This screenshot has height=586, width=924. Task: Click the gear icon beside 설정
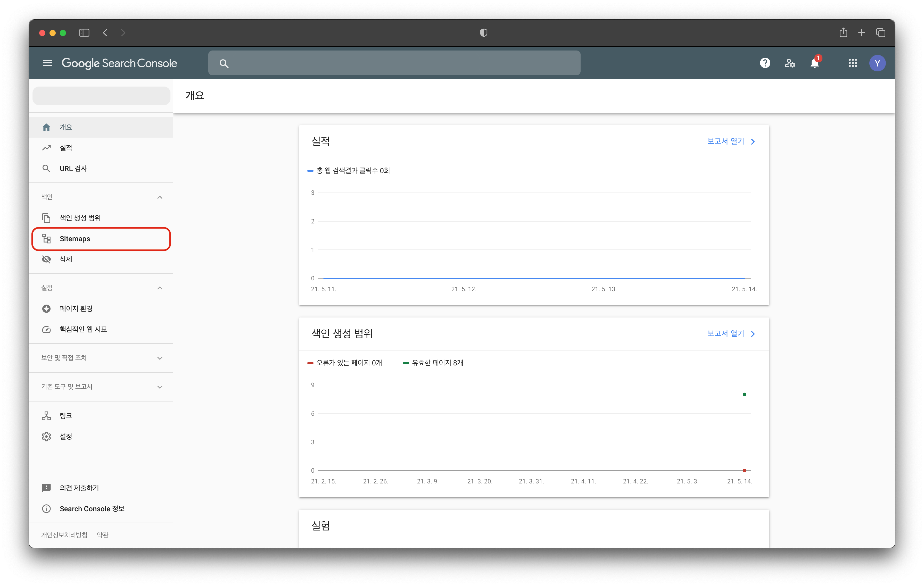point(46,437)
